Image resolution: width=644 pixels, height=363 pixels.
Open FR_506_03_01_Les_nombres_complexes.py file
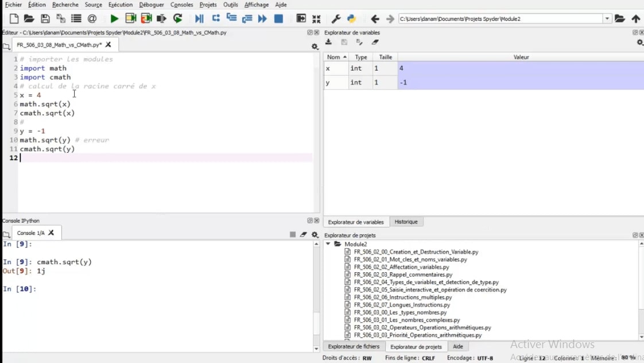(406, 320)
